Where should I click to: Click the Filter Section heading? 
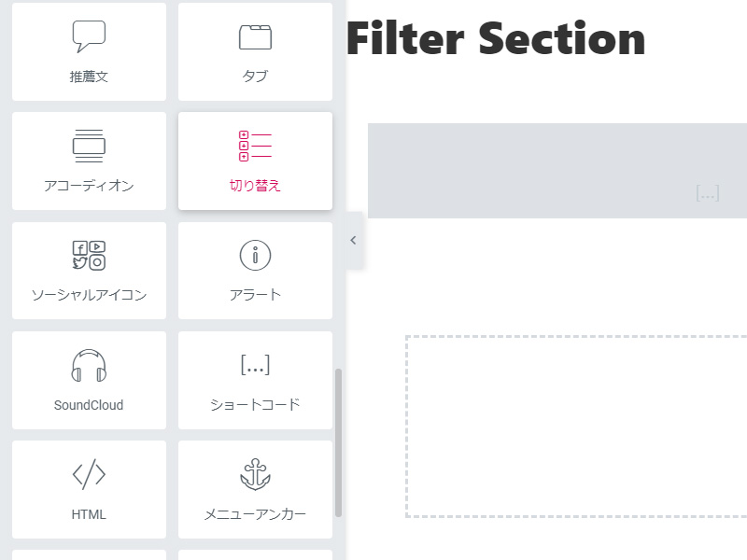[x=496, y=39]
